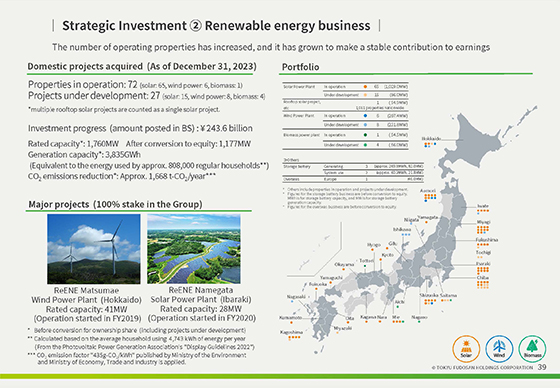The image size is (560, 388).
Task: Click the 'Hokkaido' map label
Action: pos(431,139)
